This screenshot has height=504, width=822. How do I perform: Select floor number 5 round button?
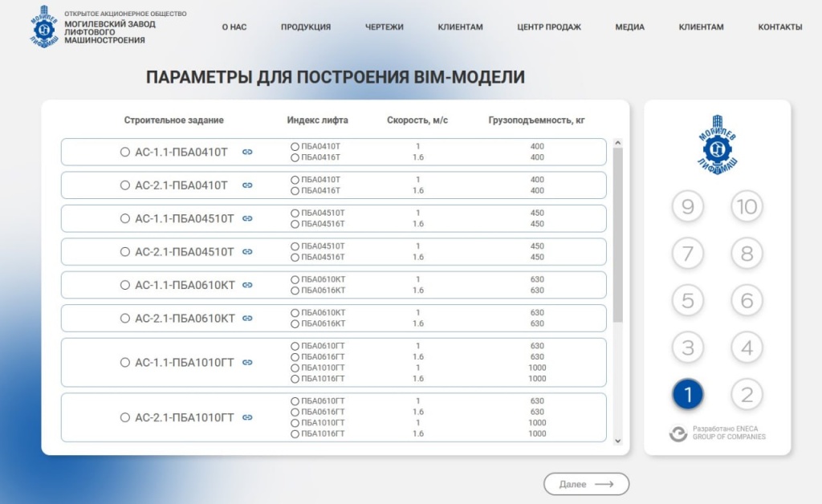coord(687,300)
